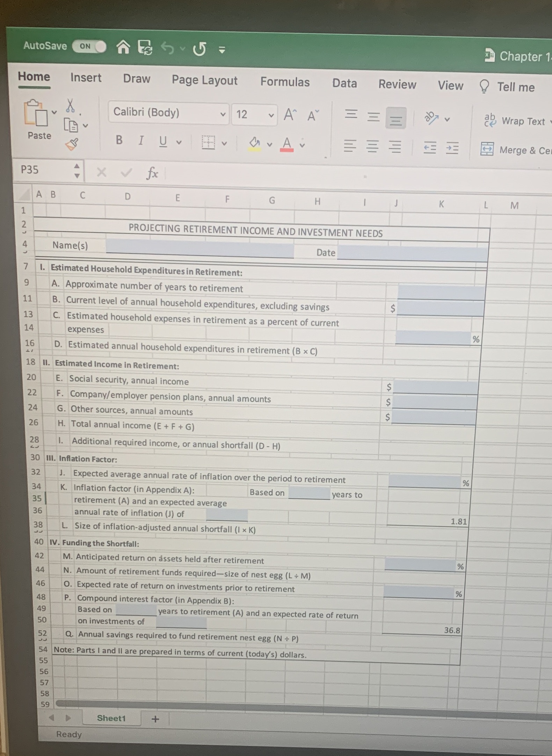
Task: Open the View ribbon tab
Action: click(450, 86)
